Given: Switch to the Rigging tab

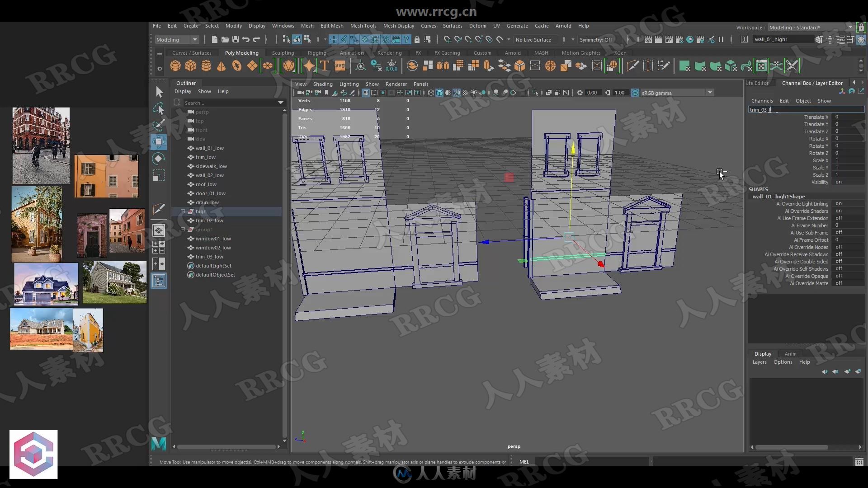Looking at the screenshot, I should (x=316, y=53).
